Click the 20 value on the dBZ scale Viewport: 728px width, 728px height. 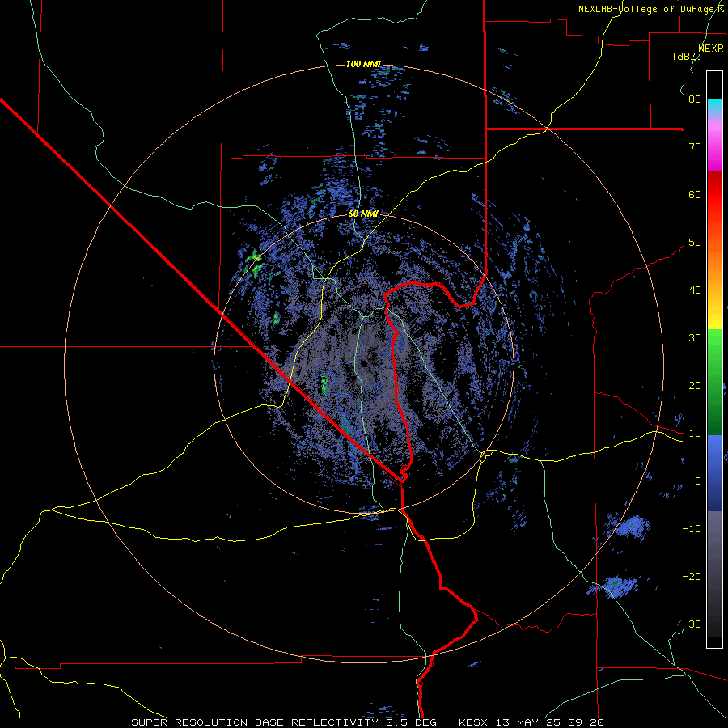695,386
